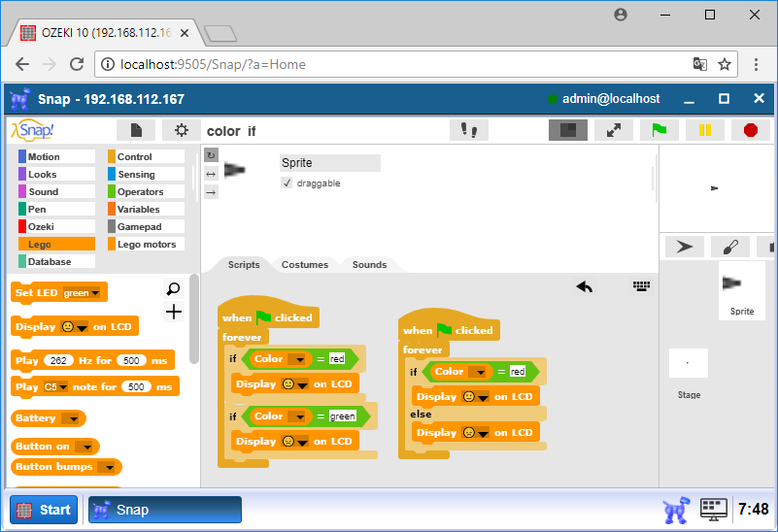
Task: Make a new block with the plus icon
Action: coord(173,312)
